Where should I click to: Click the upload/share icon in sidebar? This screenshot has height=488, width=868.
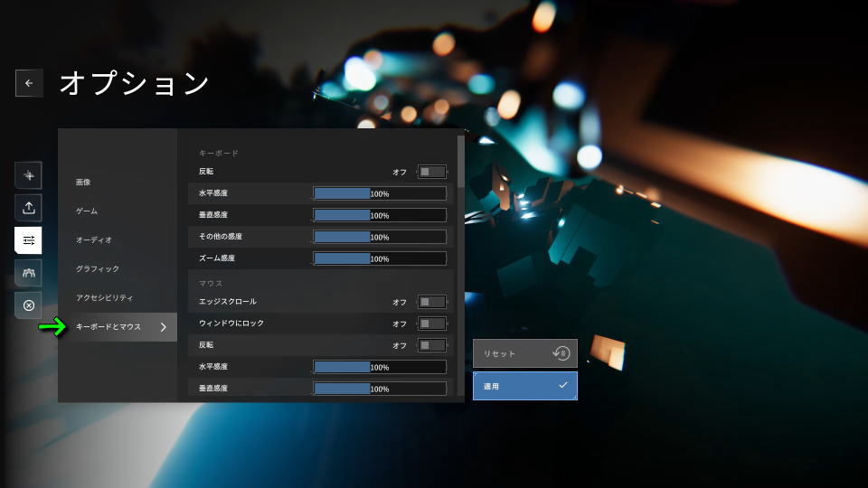coord(29,208)
